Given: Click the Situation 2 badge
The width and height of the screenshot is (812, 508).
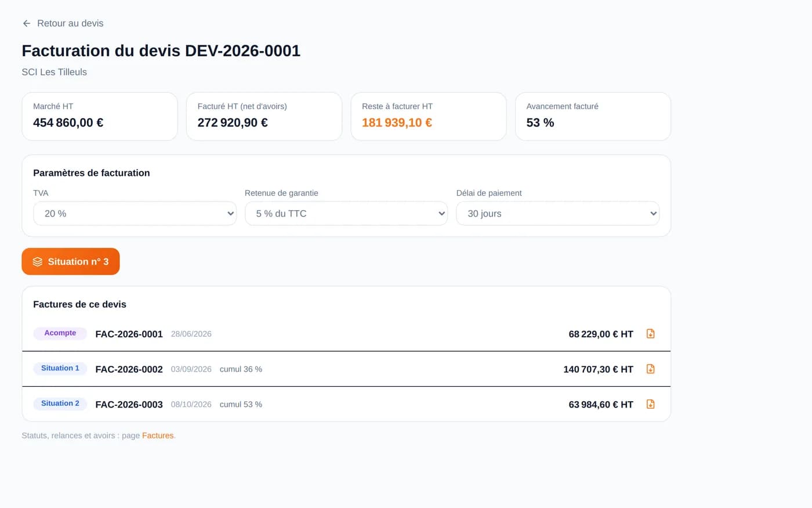Looking at the screenshot, I should pyautogui.click(x=60, y=403).
